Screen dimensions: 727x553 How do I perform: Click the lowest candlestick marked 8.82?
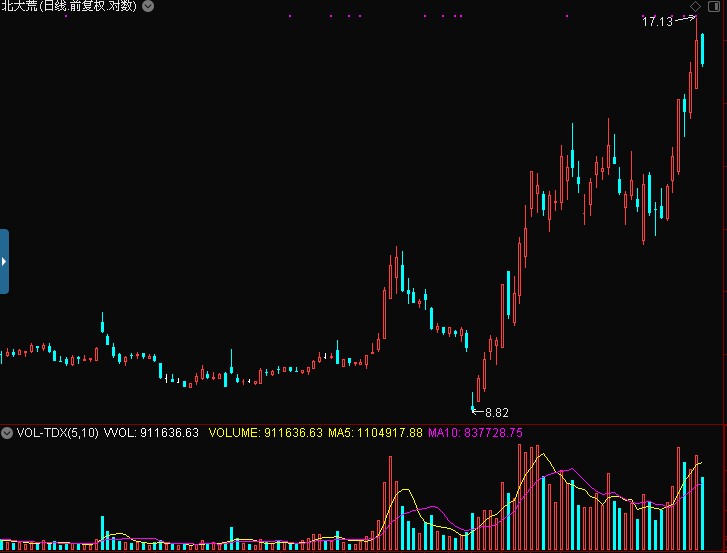point(472,402)
